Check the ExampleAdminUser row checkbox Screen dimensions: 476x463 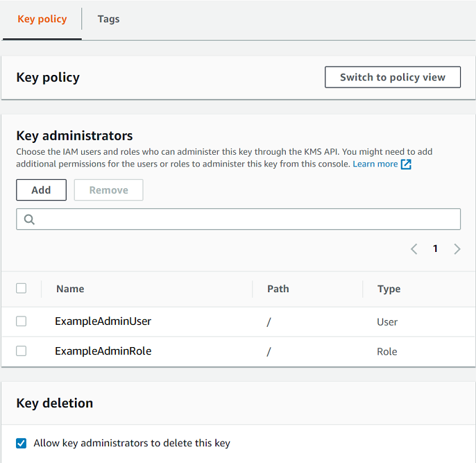(21, 321)
